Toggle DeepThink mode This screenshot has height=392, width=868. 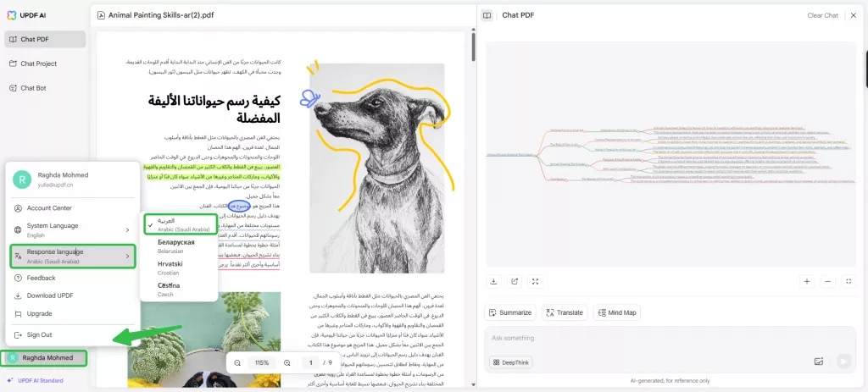click(x=510, y=362)
